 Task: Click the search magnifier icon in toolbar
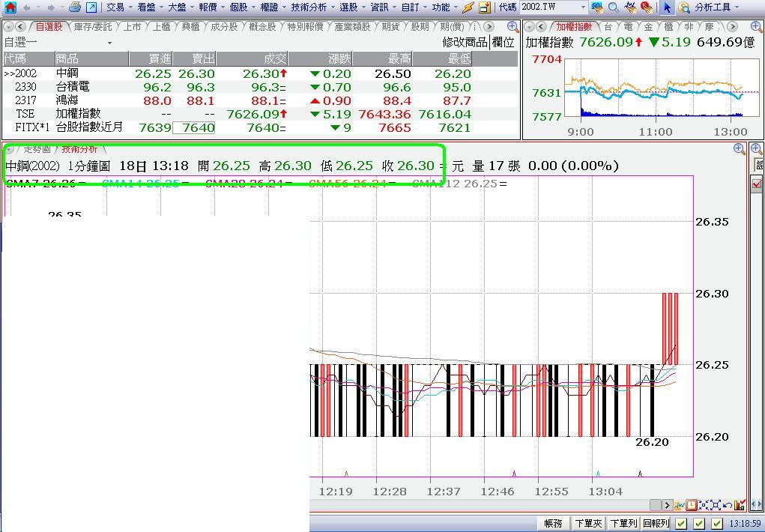coord(613,7)
